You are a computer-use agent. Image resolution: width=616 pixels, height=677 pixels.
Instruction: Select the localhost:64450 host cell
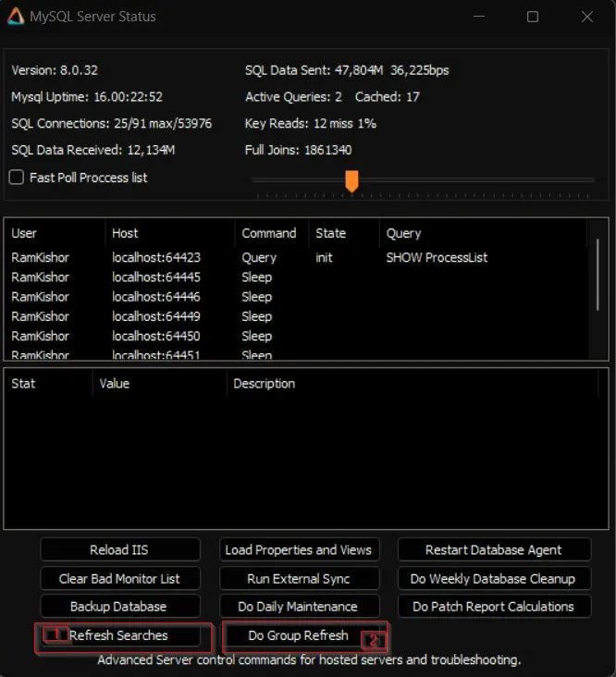[x=156, y=337]
